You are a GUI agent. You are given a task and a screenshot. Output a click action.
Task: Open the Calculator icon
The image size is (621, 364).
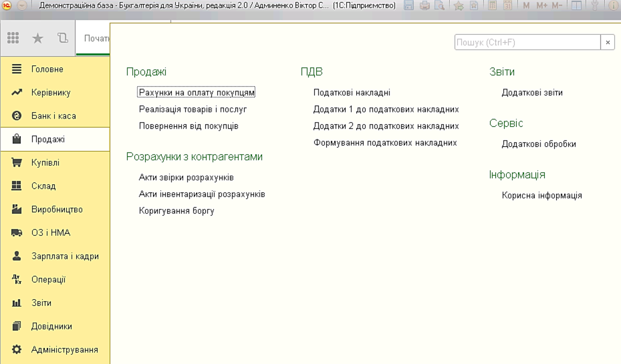tap(492, 5)
